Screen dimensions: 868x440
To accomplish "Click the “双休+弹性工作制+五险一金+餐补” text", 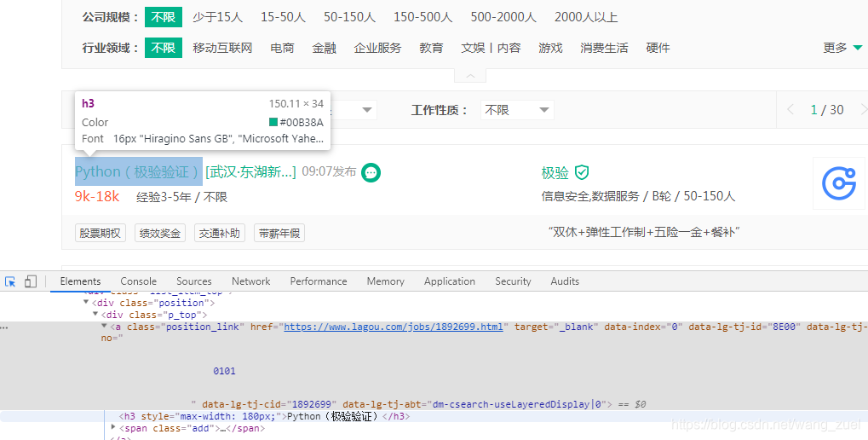I will (x=644, y=232).
